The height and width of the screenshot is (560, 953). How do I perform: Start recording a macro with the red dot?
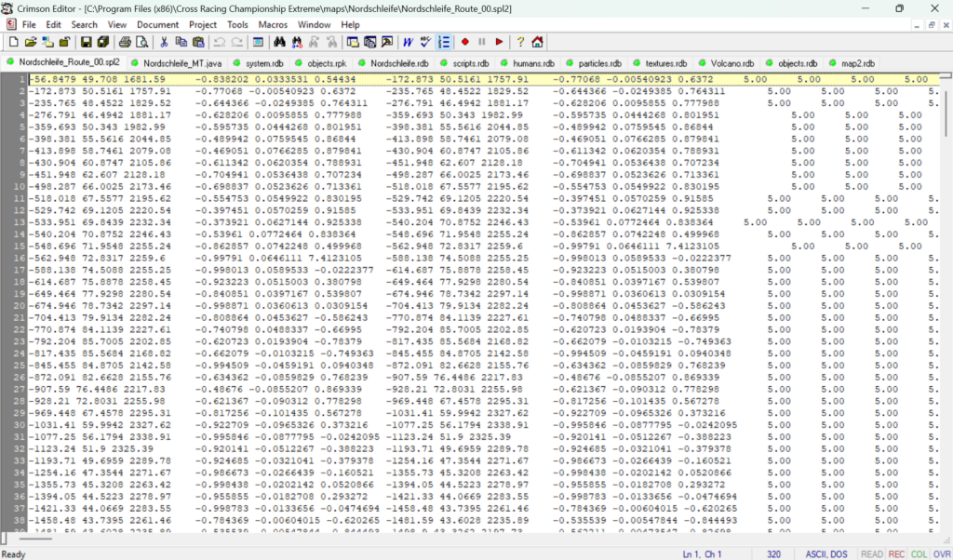click(x=465, y=42)
